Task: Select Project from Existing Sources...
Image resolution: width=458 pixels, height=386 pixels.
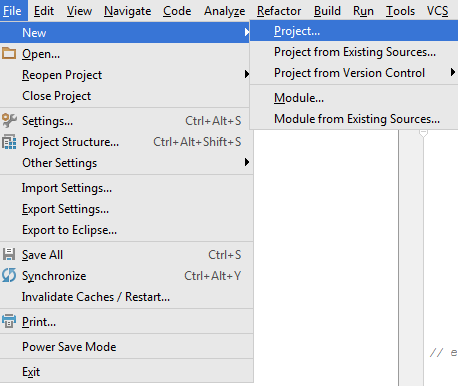Action: click(354, 52)
